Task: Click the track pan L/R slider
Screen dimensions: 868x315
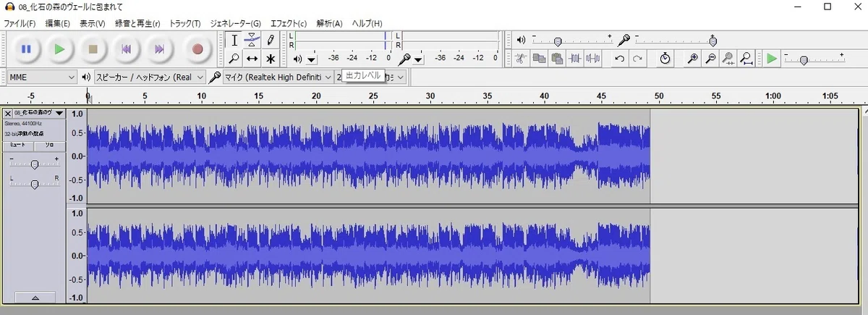Action: tap(34, 185)
